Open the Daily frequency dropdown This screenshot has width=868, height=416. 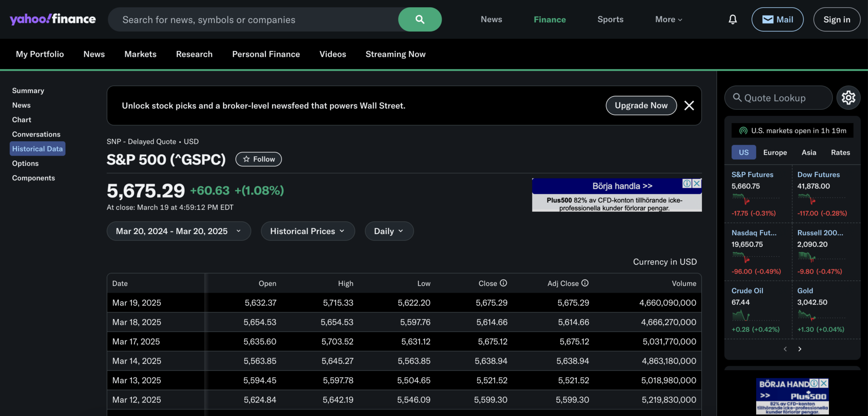(x=389, y=231)
